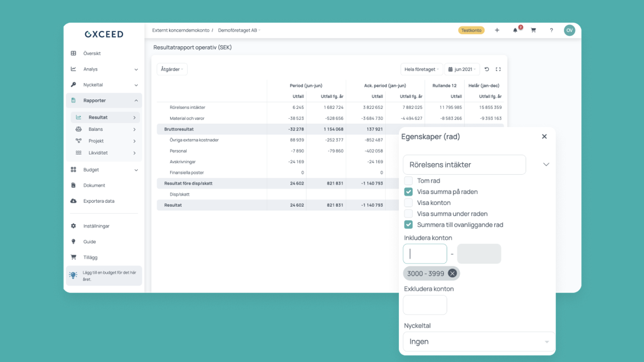Select the Bruttoresultat row
644x362 pixels.
tap(277, 129)
